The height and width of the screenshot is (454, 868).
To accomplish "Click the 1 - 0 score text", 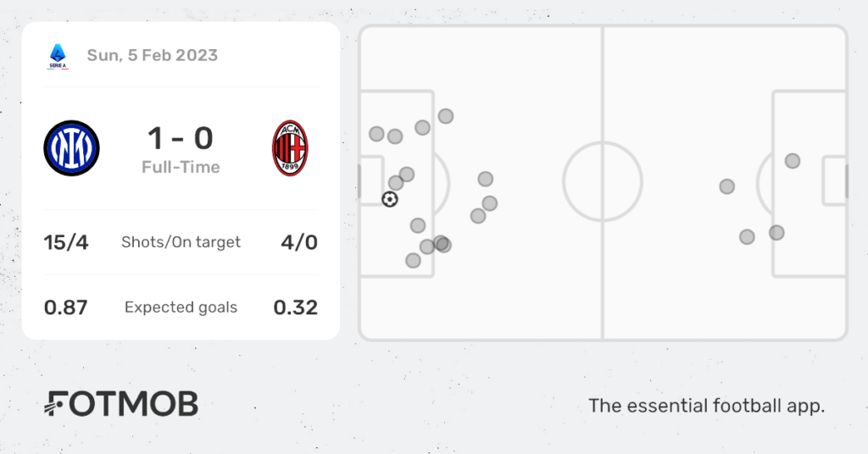I will (181, 138).
